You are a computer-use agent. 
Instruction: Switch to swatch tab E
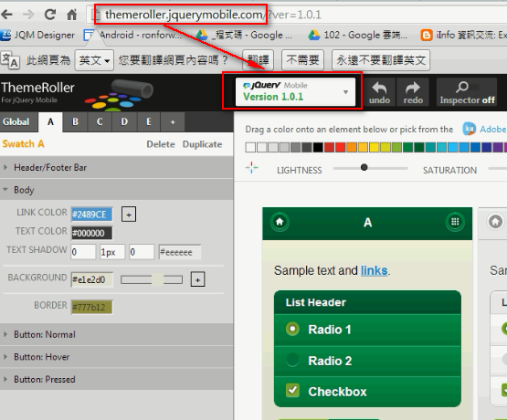pyautogui.click(x=148, y=121)
